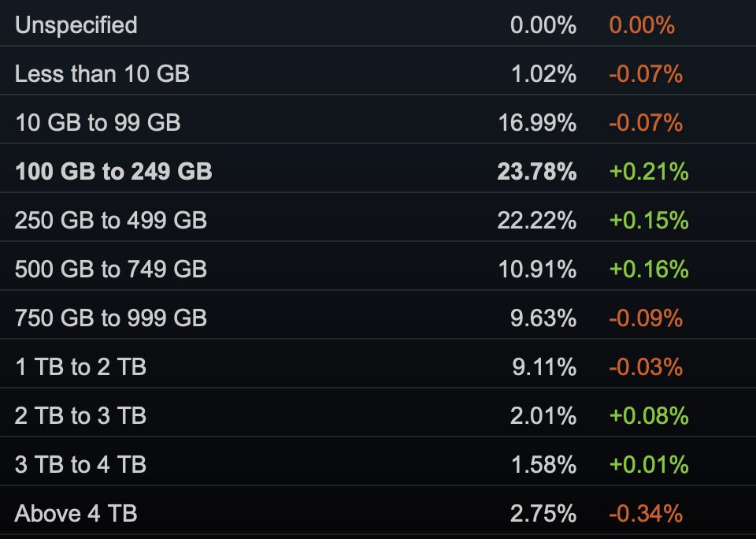The height and width of the screenshot is (539, 756).
Task: Click the -0.09% change value
Action: click(646, 318)
